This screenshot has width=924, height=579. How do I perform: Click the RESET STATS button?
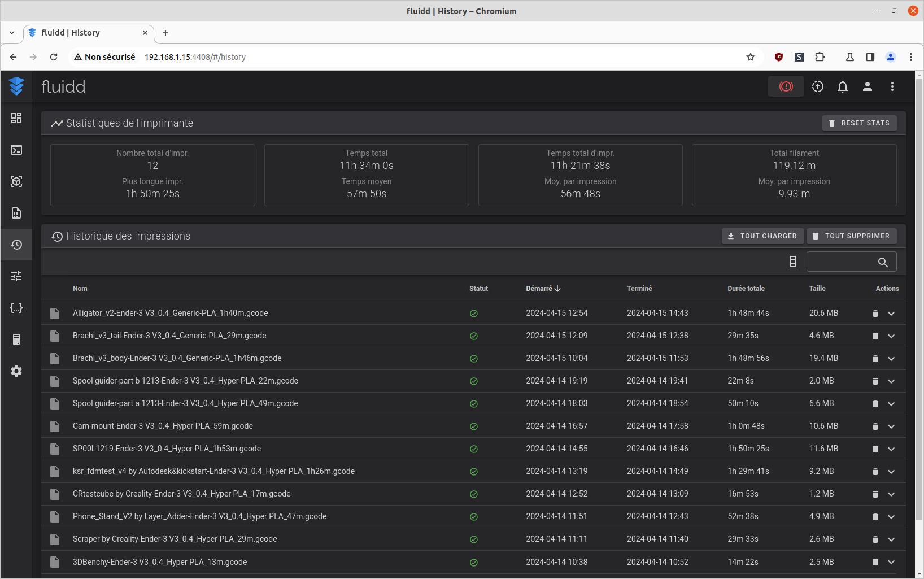[x=859, y=123]
